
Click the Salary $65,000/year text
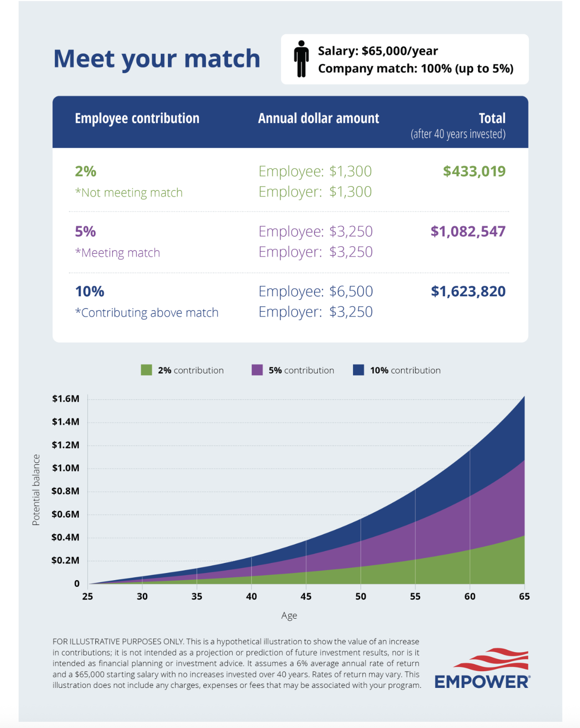click(x=378, y=51)
